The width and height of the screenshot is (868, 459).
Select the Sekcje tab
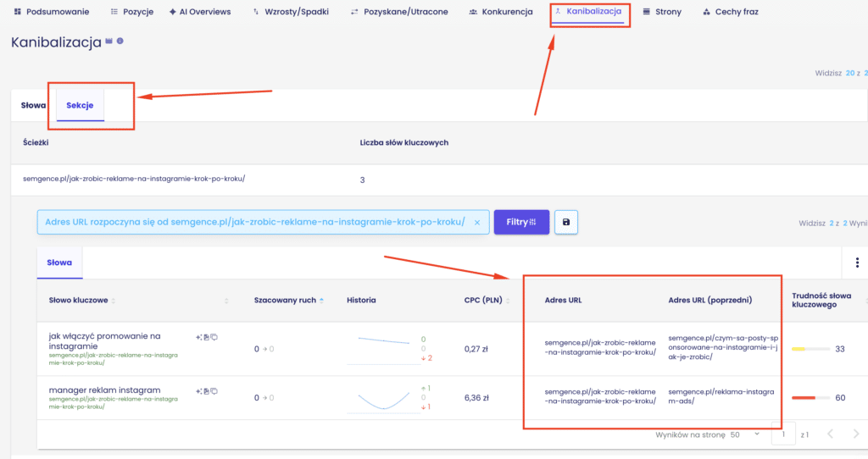click(80, 105)
